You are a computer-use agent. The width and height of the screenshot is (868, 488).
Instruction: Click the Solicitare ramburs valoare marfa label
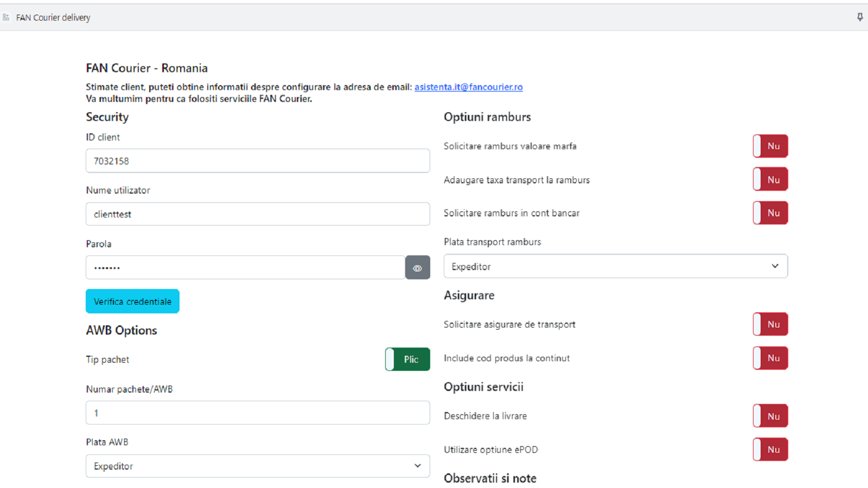click(x=510, y=146)
